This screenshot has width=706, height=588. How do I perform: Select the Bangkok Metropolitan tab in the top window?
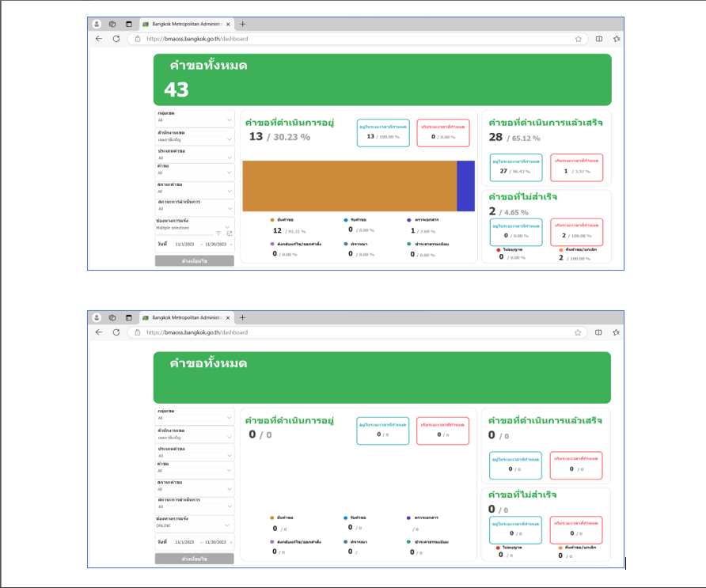coord(182,25)
